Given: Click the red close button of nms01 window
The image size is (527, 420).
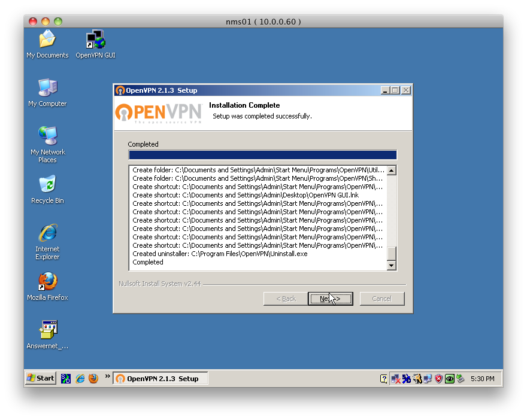Looking at the screenshot, I should [32, 22].
